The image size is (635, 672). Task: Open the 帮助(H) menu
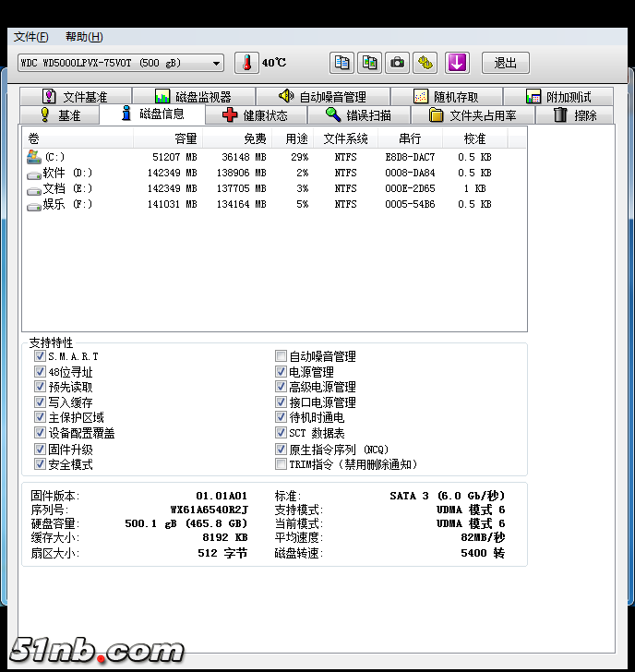point(84,37)
